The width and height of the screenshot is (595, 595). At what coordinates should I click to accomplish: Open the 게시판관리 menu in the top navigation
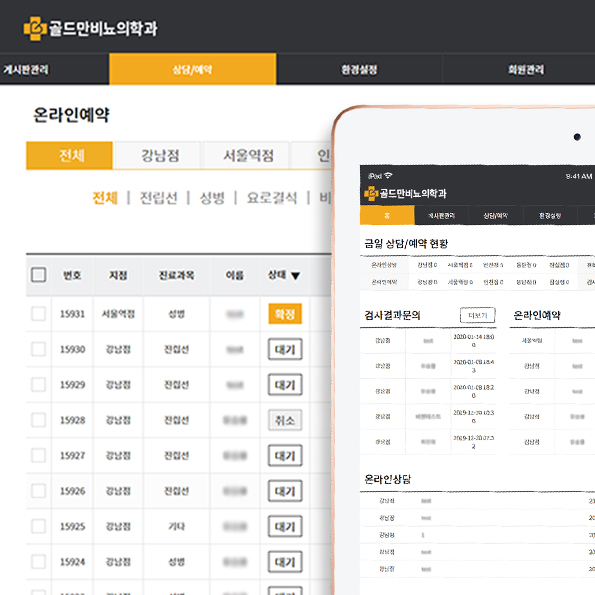26,69
